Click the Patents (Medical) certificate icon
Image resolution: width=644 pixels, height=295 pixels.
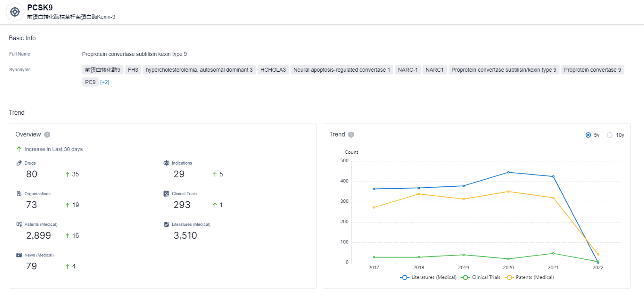(19, 224)
